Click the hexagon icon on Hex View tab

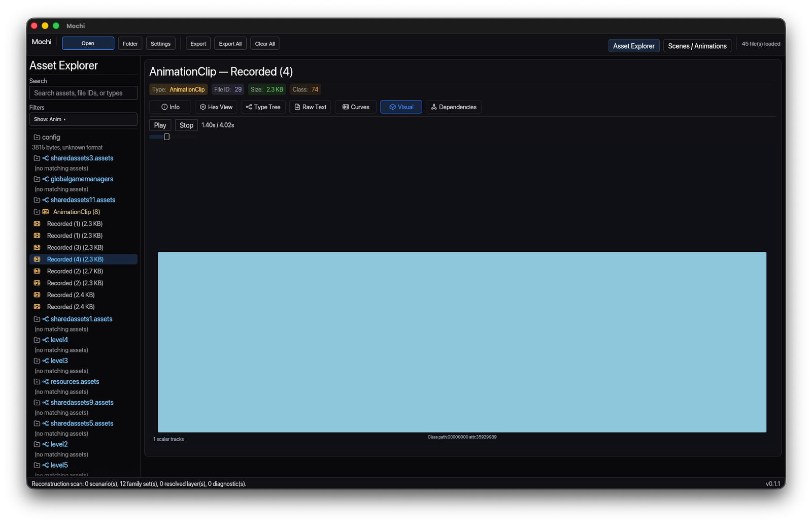203,107
